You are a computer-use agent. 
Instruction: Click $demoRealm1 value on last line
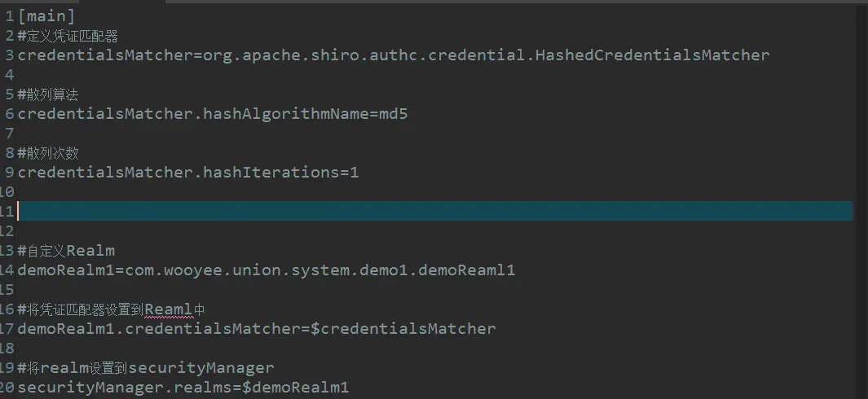click(x=296, y=388)
